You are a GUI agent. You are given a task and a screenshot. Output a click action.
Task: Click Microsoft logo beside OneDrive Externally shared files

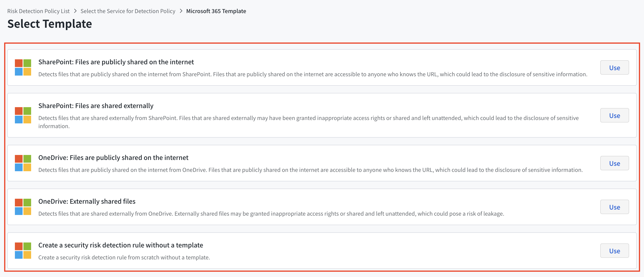coord(23,207)
